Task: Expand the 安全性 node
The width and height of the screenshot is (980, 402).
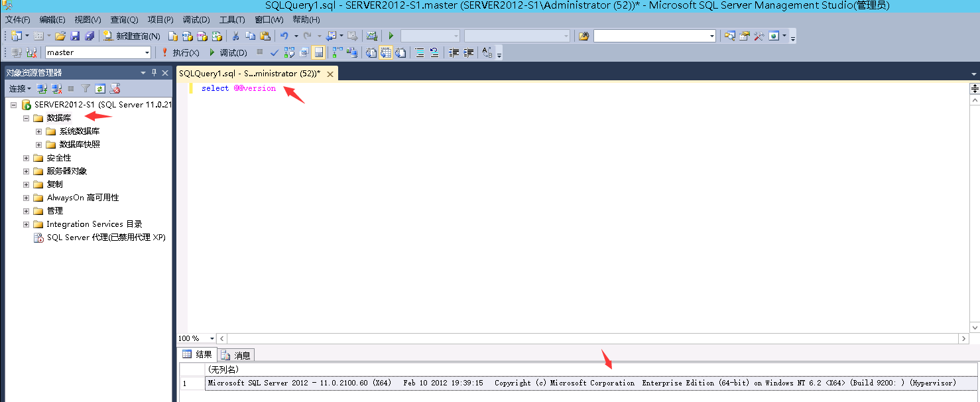Action: (x=26, y=158)
